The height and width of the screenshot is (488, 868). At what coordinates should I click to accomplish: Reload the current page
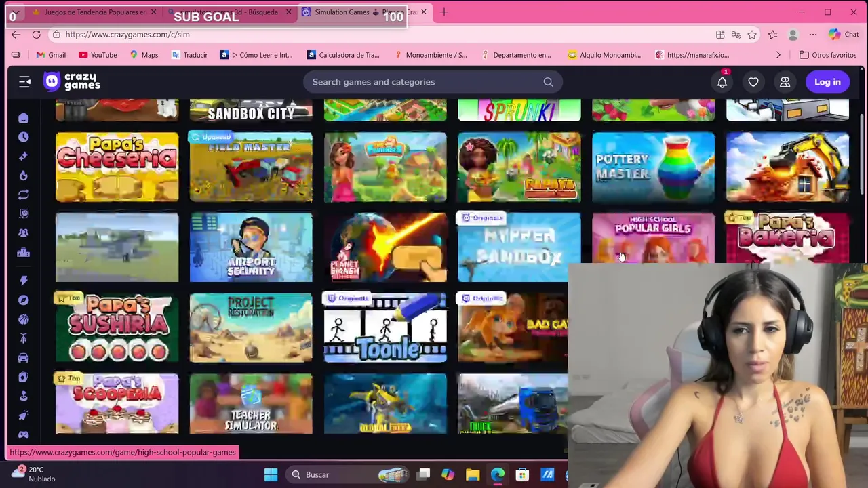tap(37, 35)
